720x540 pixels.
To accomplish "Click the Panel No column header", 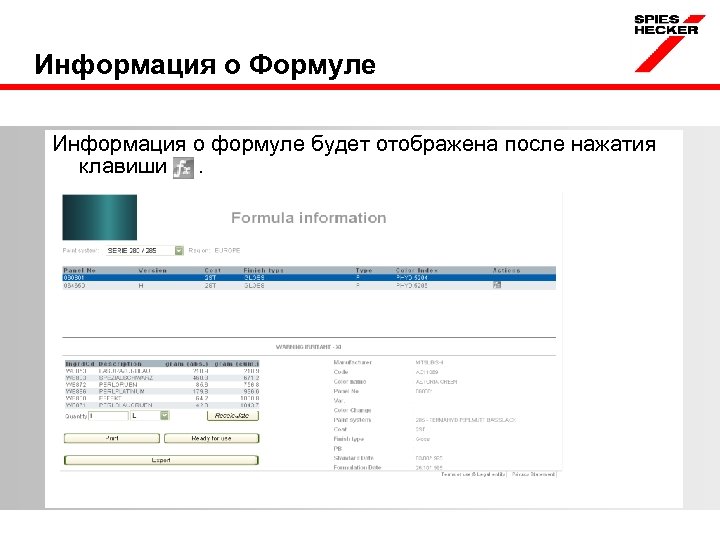I will (x=79, y=270).
